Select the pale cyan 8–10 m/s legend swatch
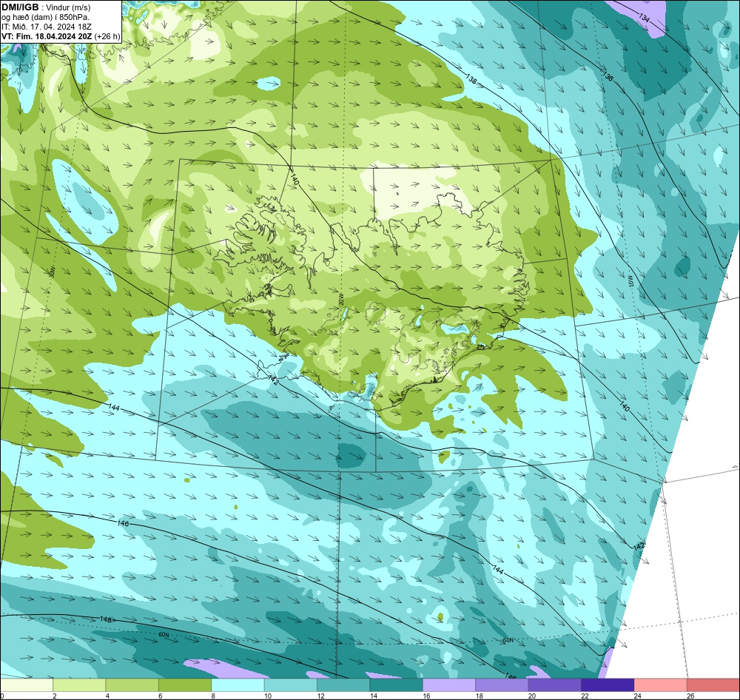Screen dimensions: 740x700 click(238, 685)
